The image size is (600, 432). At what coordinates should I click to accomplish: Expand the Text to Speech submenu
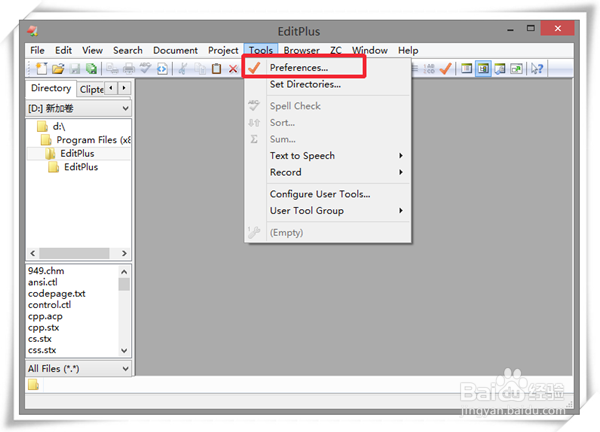(328, 156)
